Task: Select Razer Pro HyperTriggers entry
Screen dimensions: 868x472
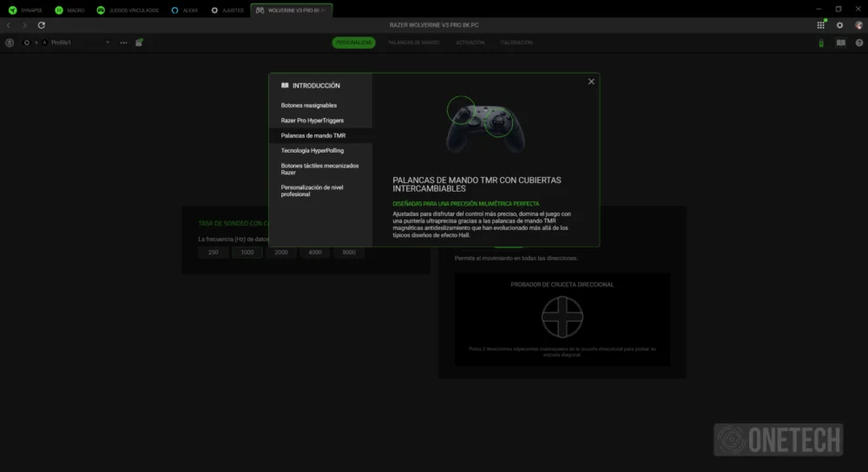Action: [x=320, y=120]
